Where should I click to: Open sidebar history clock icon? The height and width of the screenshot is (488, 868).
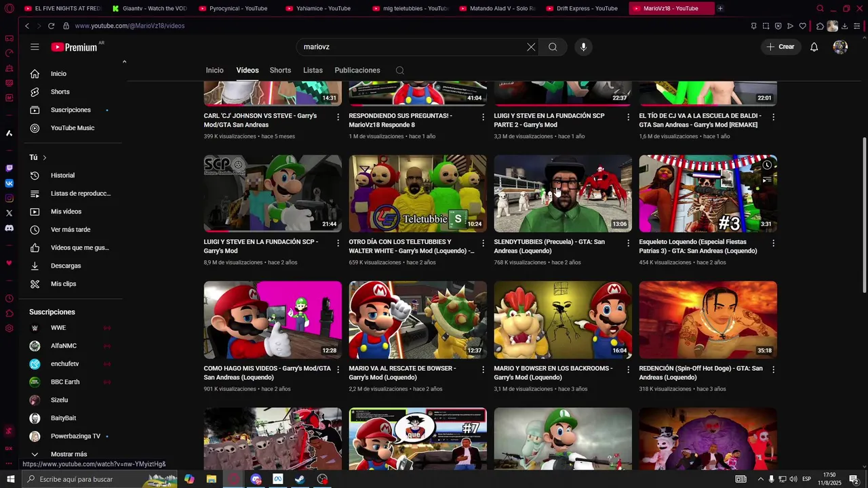(x=9, y=298)
